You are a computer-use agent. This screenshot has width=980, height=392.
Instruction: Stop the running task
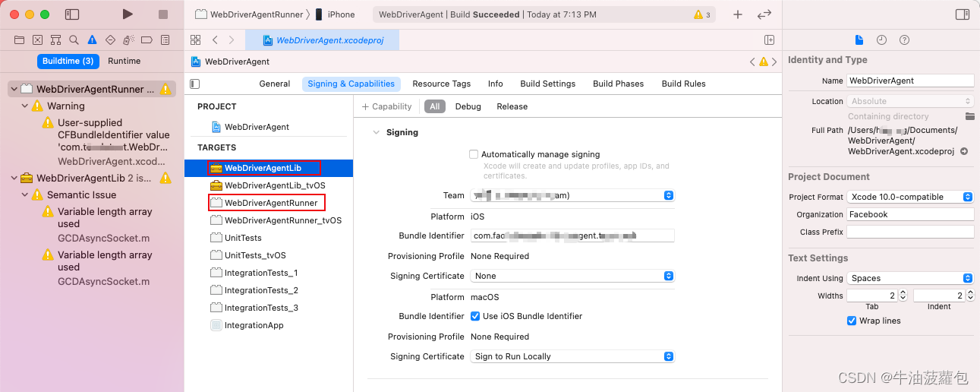[162, 14]
